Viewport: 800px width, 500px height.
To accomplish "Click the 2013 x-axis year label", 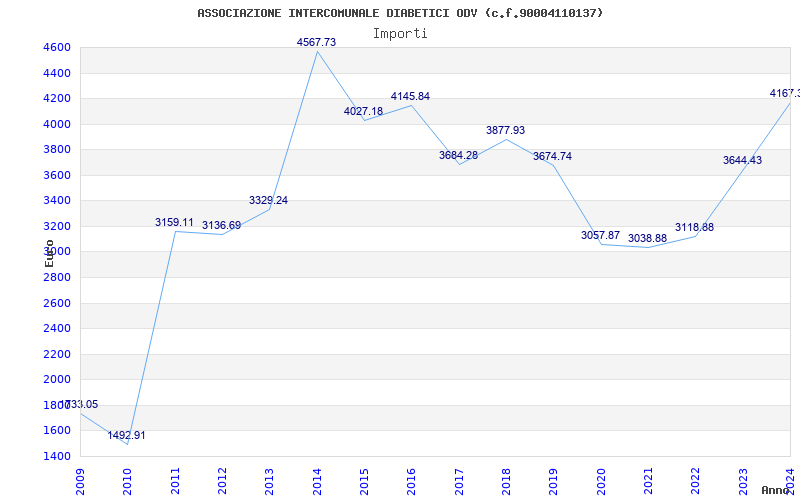I will click(269, 482).
